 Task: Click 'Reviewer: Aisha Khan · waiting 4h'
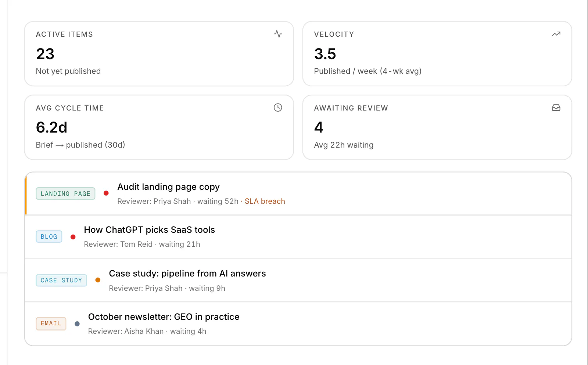coord(147,331)
